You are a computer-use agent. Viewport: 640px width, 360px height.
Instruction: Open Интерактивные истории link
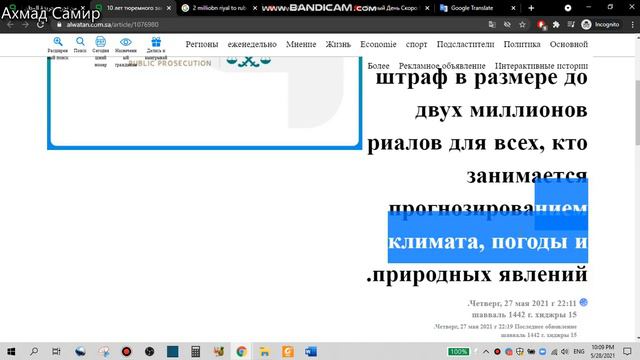coord(541,66)
